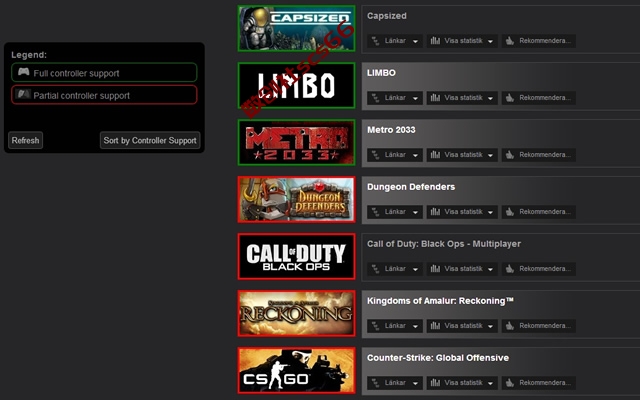
Task: Open Visa statistik dropdown for Dungeon Defenders
Action: pos(462,212)
